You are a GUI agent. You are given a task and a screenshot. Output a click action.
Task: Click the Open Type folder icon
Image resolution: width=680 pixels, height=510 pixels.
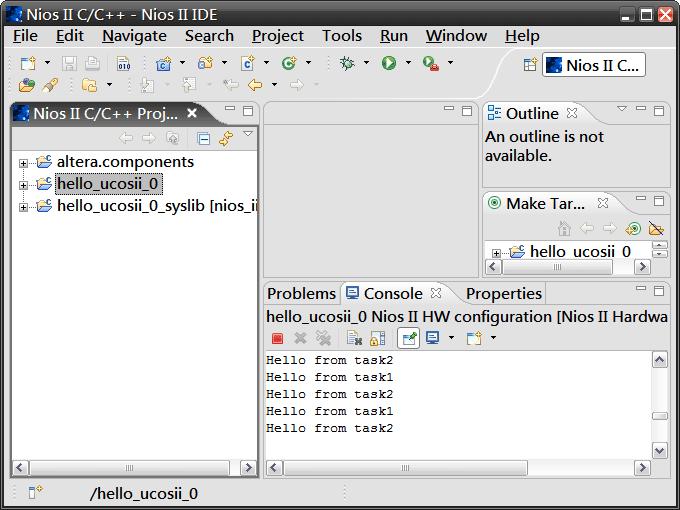pos(26,85)
